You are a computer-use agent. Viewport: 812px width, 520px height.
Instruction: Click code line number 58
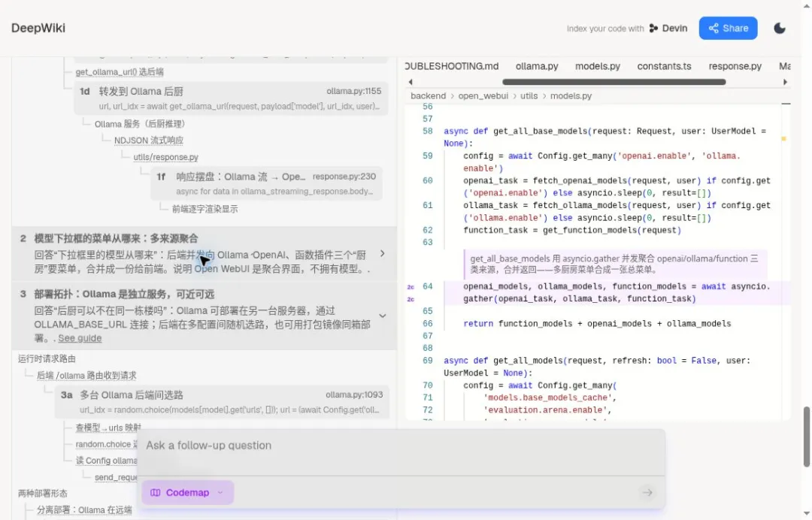[427, 132]
